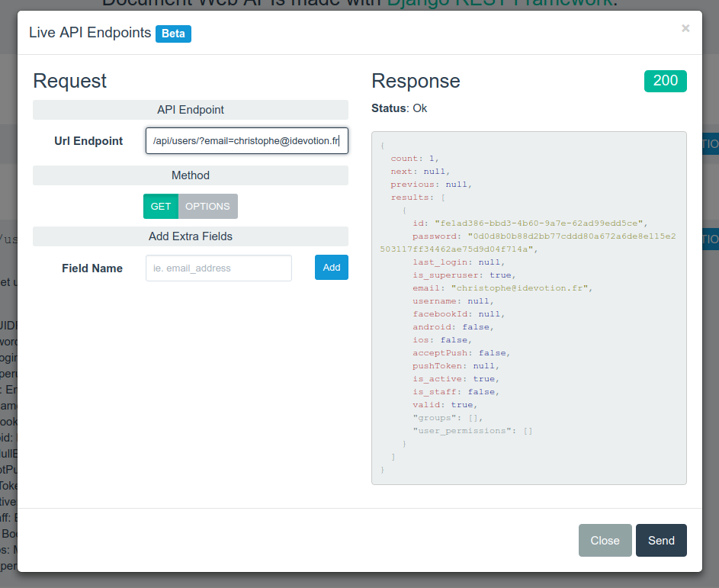This screenshot has width=719, height=588.
Task: Click the Beta badge in header
Action: [173, 34]
